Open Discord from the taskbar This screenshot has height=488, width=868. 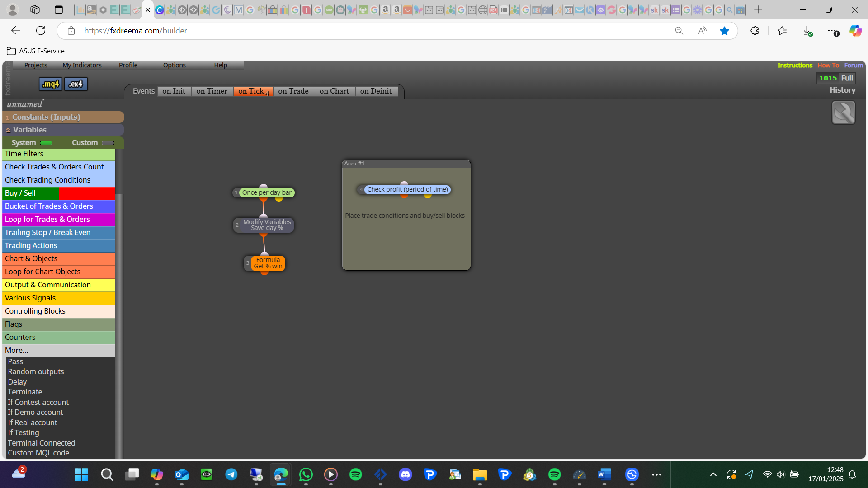[x=405, y=474]
